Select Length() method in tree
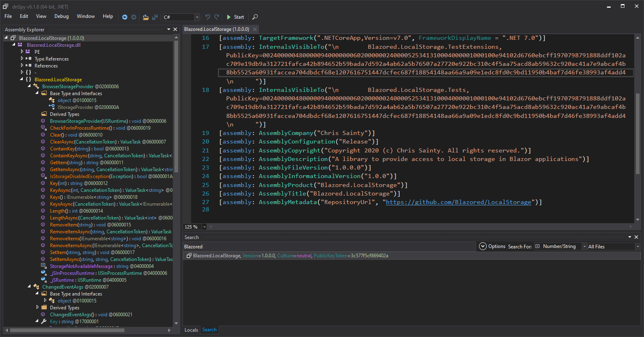The height and width of the screenshot is (337, 644). [76, 211]
